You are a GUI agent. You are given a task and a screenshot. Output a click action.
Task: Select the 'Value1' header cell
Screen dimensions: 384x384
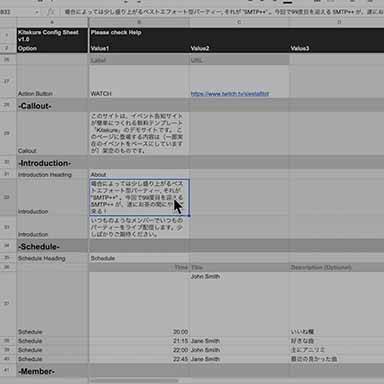[x=139, y=48]
